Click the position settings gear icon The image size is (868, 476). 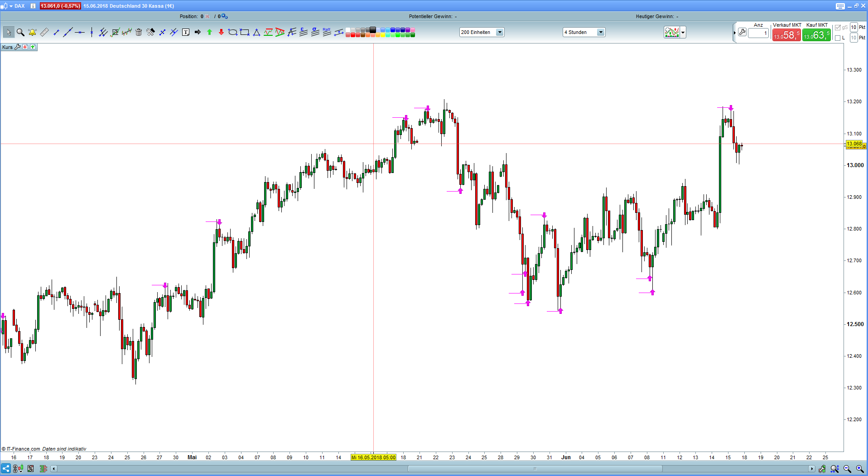pos(225,16)
